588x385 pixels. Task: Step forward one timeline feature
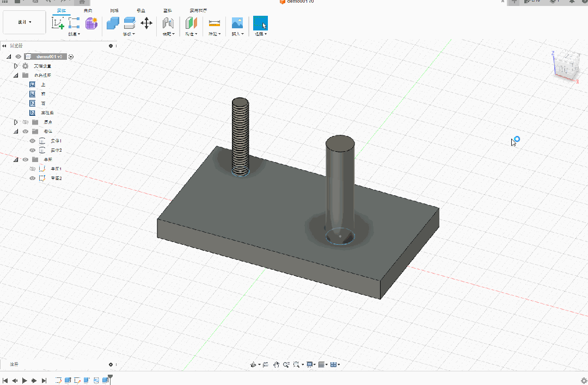(34, 381)
